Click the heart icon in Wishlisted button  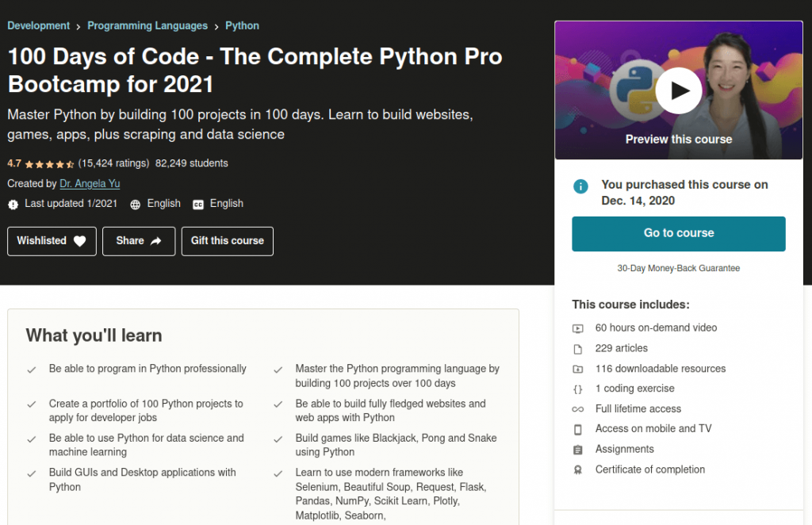coord(79,241)
